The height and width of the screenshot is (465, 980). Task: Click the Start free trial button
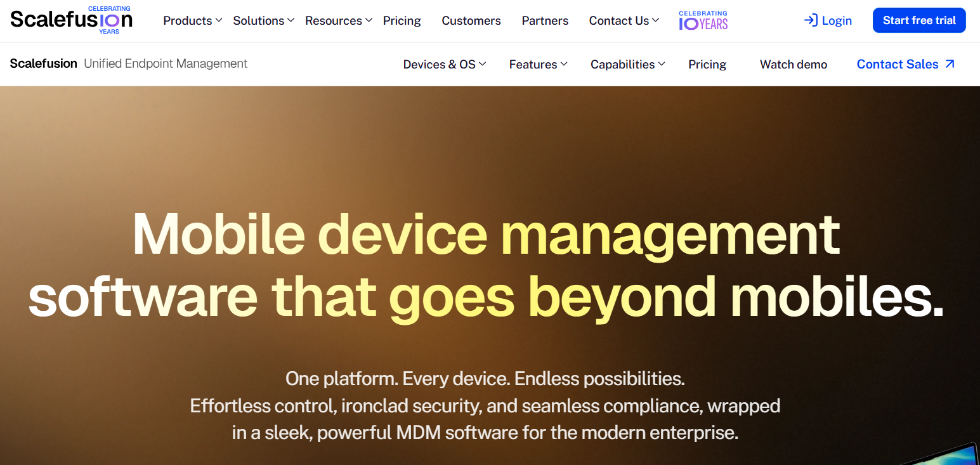pos(919,20)
